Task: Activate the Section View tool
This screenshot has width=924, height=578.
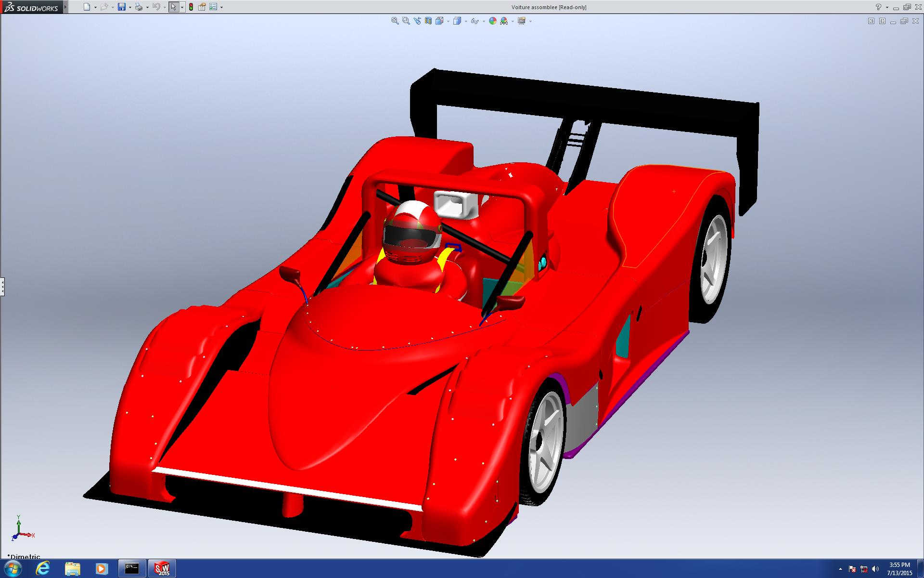Action: point(428,21)
